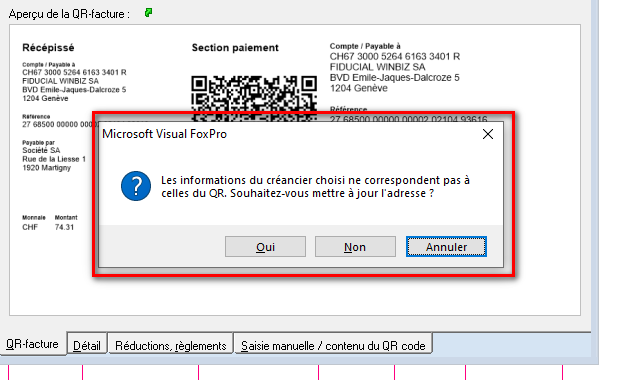Click the Récépissé heading in the preview
The width and height of the screenshot is (632, 380).
(x=48, y=48)
